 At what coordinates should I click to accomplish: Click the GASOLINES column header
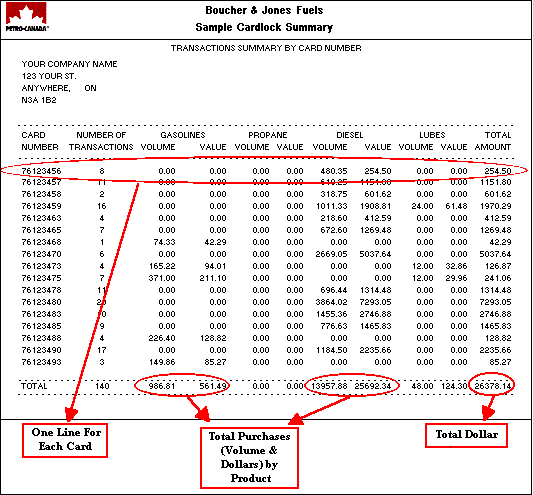(183, 135)
